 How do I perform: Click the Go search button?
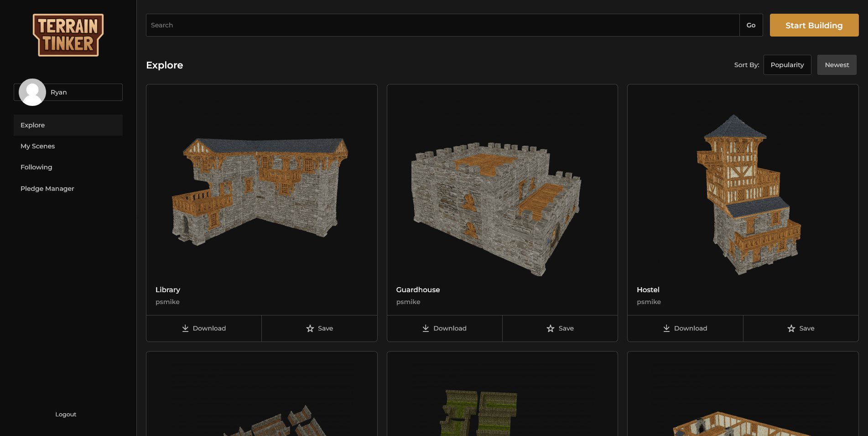(751, 25)
